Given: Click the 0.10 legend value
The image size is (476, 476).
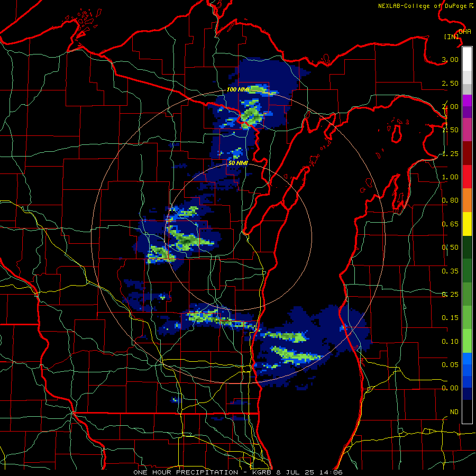Looking at the screenshot, I should (450, 342).
